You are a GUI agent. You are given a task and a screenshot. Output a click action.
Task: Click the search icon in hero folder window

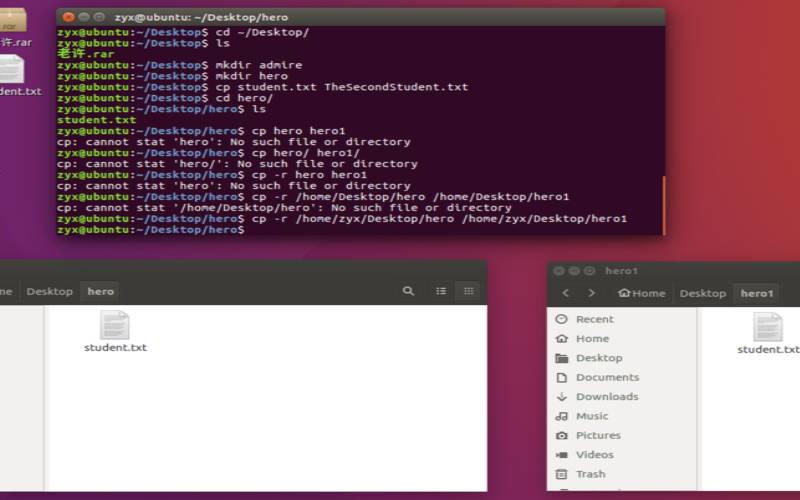coord(408,291)
